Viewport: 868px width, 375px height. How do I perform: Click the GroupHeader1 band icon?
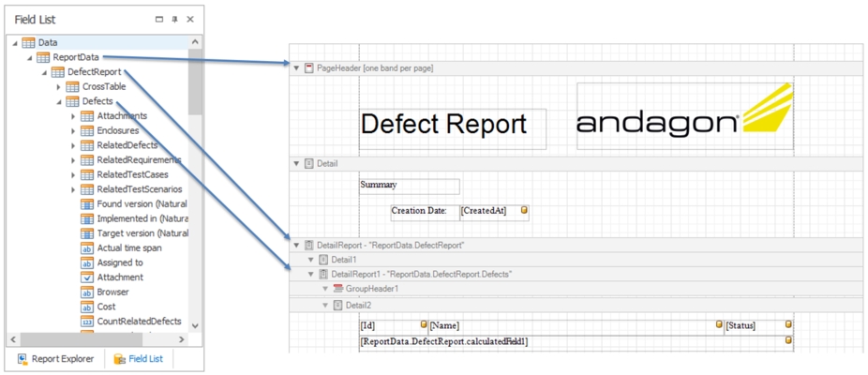[x=338, y=289]
